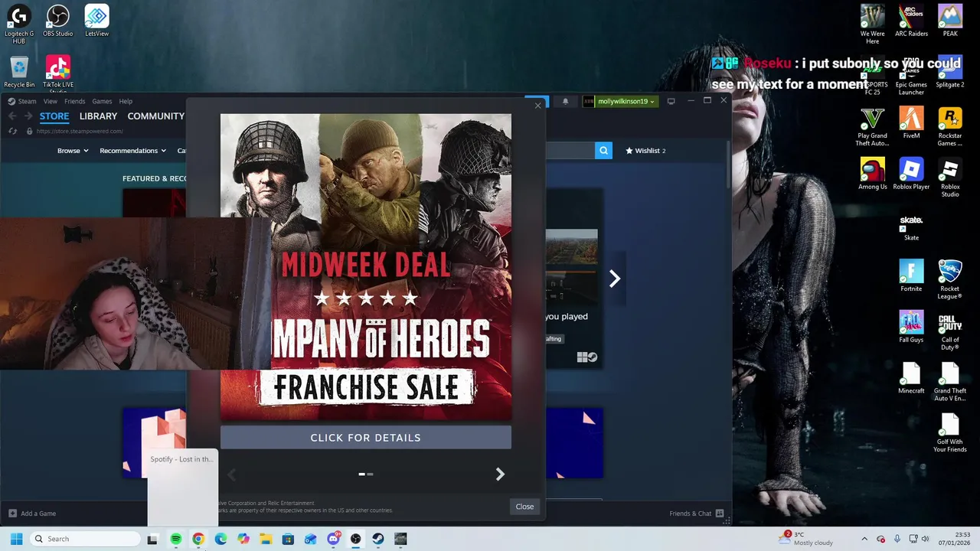Viewport: 980px width, 551px height.
Task: Launch Among Us desktop shortcut
Action: click(x=872, y=174)
